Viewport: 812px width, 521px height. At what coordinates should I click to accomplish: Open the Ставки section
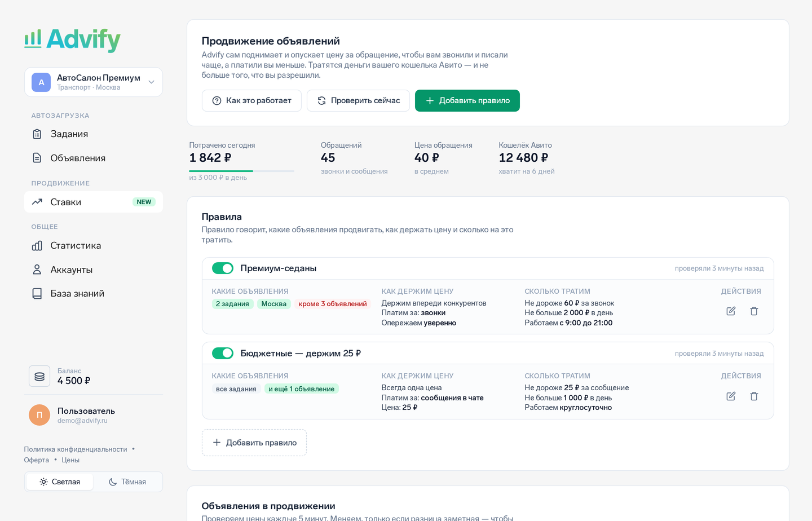pyautogui.click(x=94, y=202)
